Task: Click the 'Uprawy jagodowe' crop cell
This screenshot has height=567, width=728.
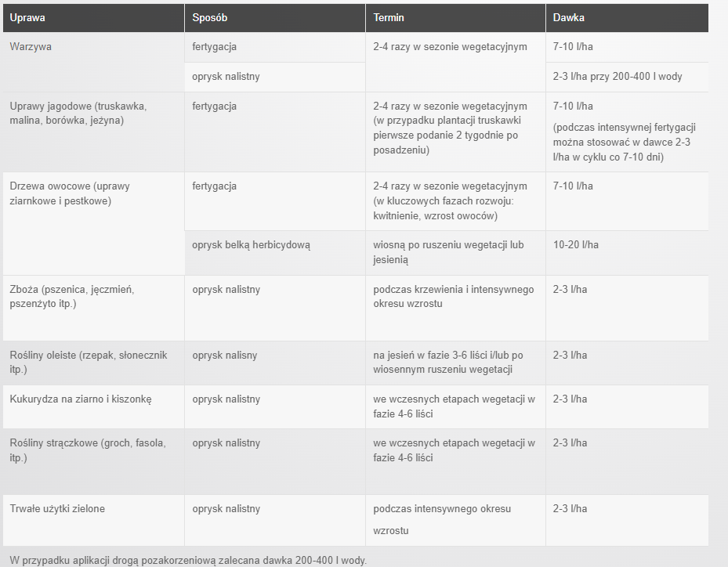Action: click(x=93, y=132)
